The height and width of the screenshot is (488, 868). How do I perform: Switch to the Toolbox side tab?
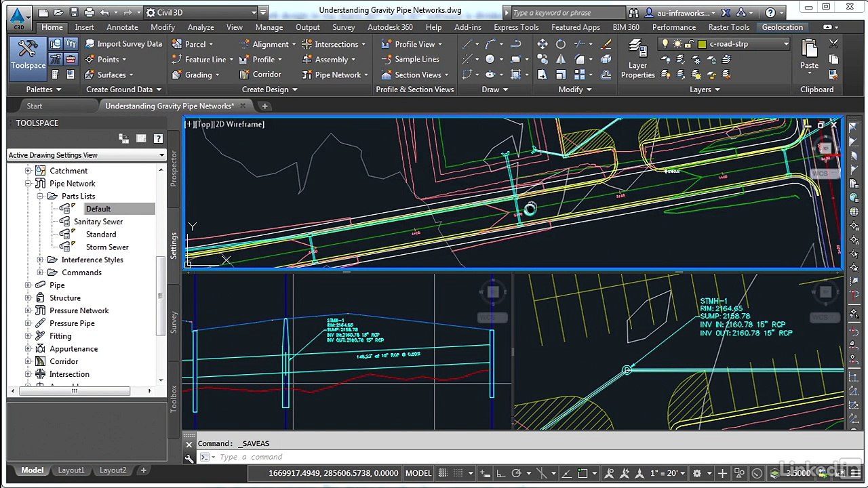pyautogui.click(x=174, y=397)
